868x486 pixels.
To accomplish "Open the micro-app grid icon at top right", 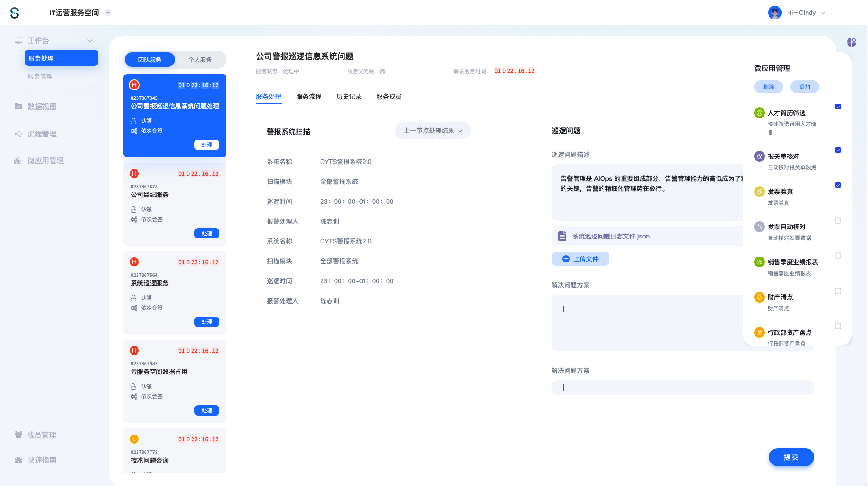I will coord(851,42).
